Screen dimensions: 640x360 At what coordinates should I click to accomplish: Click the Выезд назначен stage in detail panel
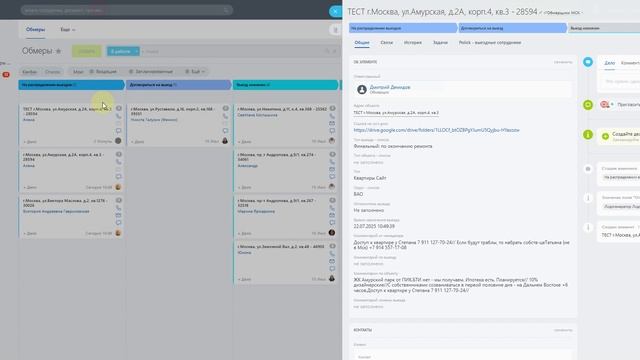coord(604,28)
